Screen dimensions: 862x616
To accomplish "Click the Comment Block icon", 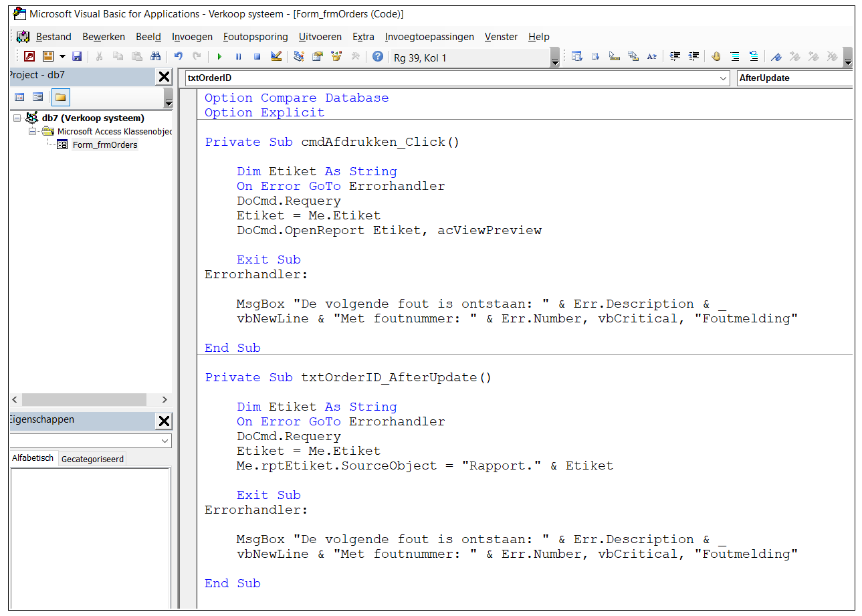I will point(735,57).
